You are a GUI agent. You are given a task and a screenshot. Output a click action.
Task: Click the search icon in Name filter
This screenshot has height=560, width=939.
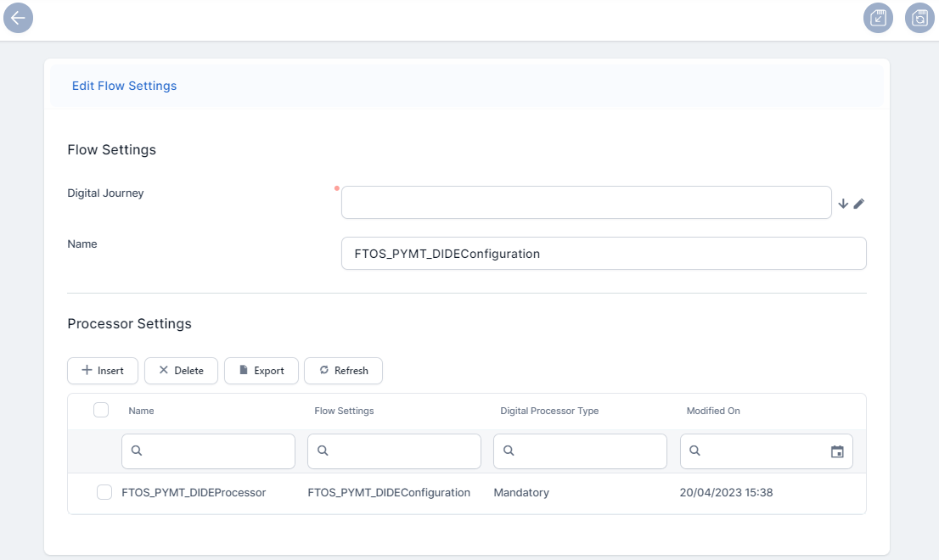(x=137, y=451)
